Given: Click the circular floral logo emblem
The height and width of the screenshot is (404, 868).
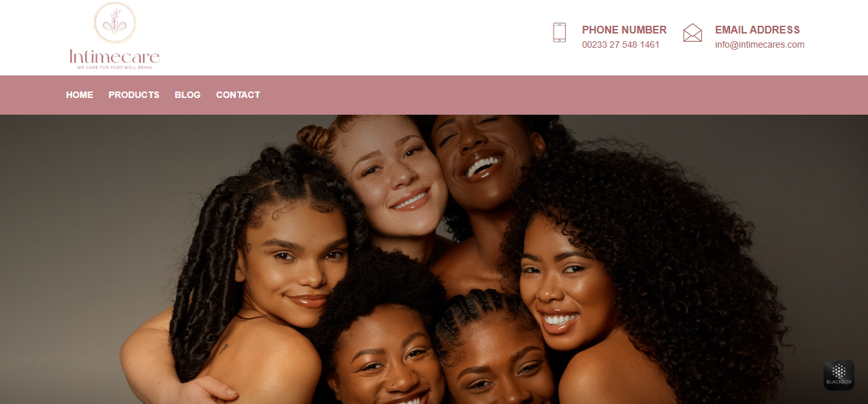Looking at the screenshot, I should (115, 23).
